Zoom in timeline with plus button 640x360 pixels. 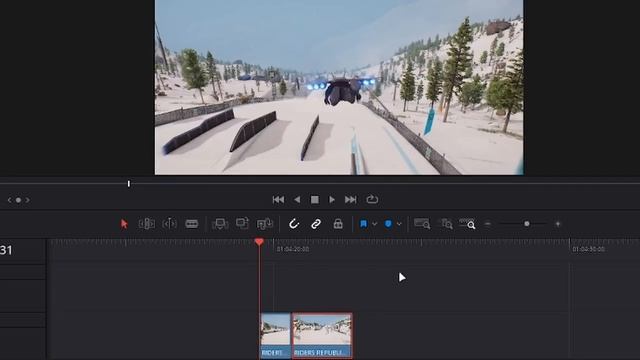tap(558, 224)
